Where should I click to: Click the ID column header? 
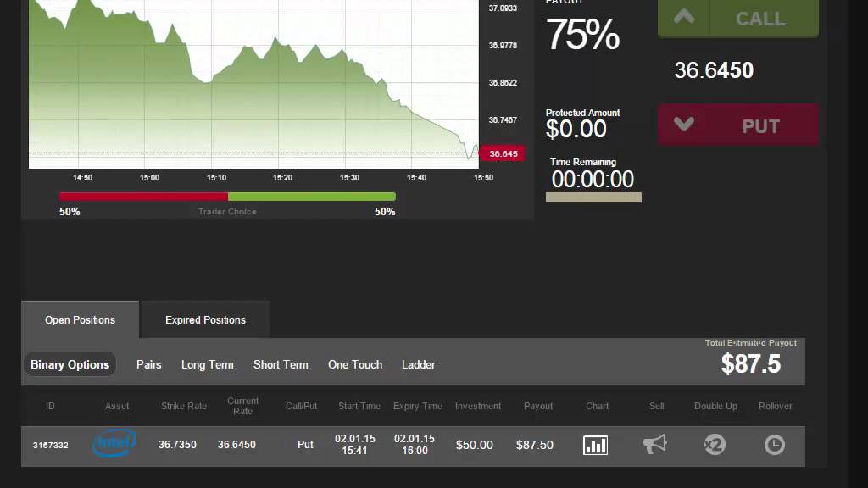click(x=50, y=406)
